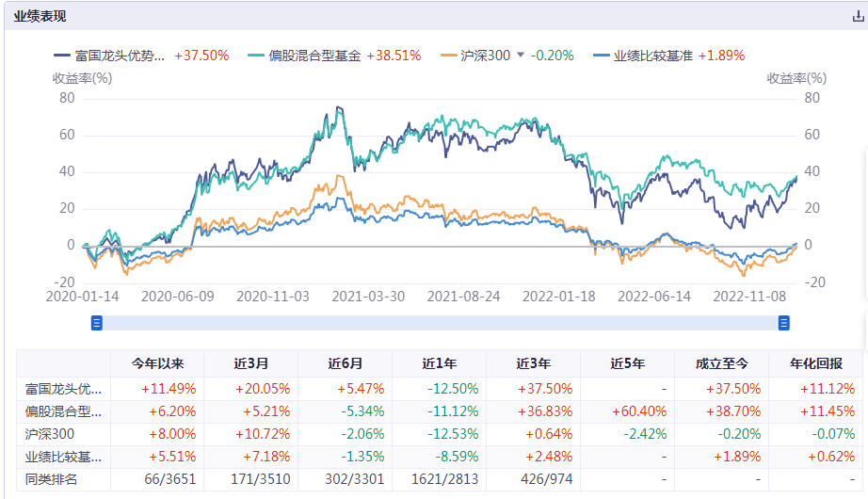Image resolution: width=868 pixels, height=499 pixels.
Task: Click the 成立至今 column header
Action: 722,363
